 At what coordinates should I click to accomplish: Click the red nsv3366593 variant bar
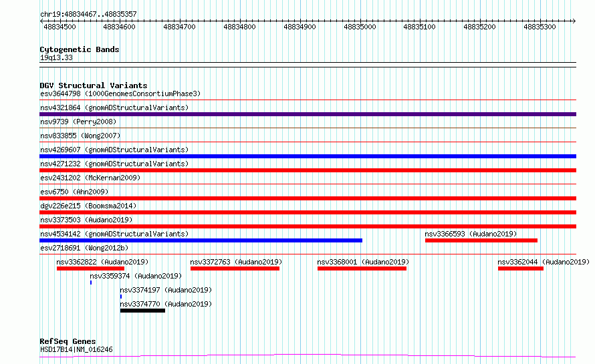pos(481,240)
